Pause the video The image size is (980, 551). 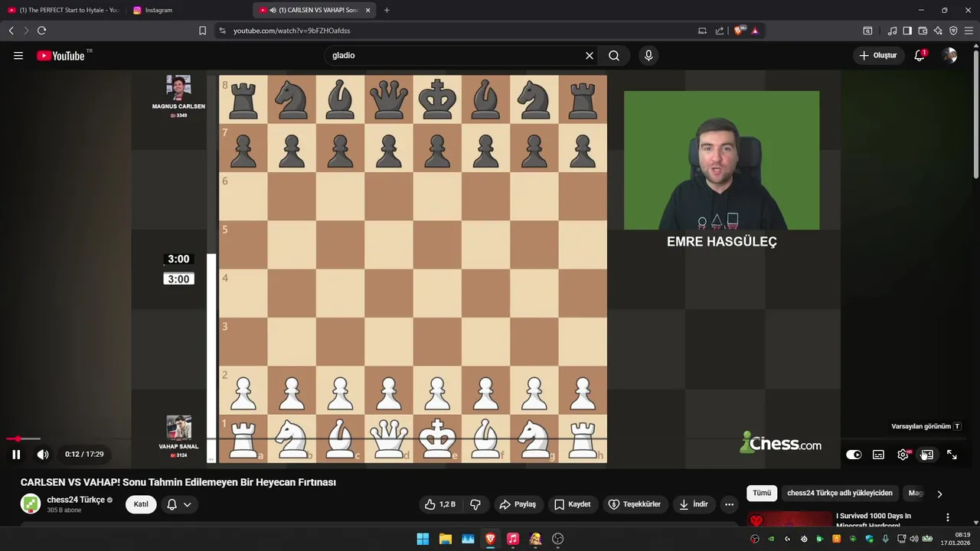pos(16,455)
